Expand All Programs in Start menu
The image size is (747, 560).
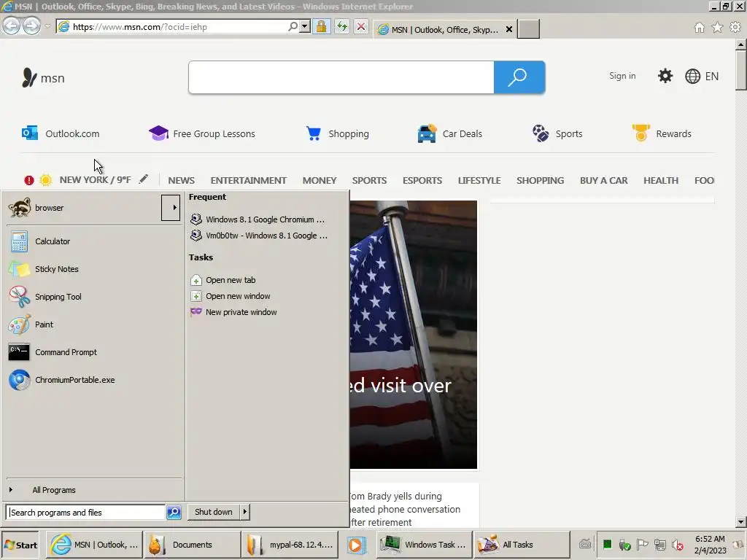(x=94, y=490)
